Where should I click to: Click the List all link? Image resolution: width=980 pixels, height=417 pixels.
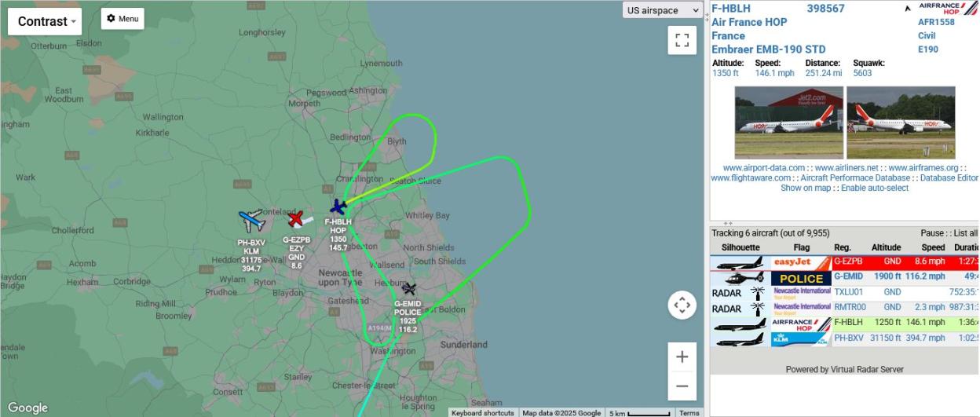pos(966,233)
